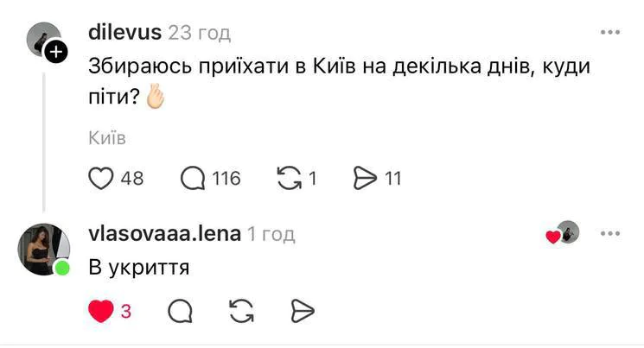Open the vlasovaaa.lena profile username
This screenshot has width=644, height=348.
tap(163, 233)
